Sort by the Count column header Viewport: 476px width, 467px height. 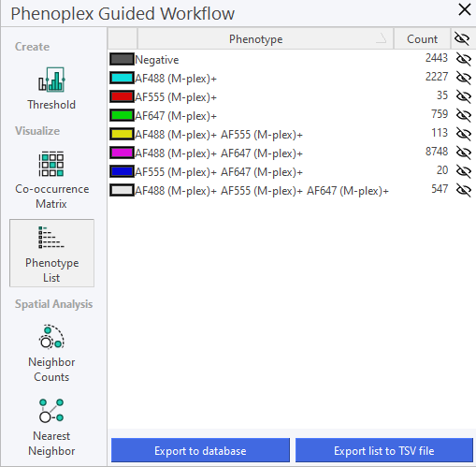(422, 39)
